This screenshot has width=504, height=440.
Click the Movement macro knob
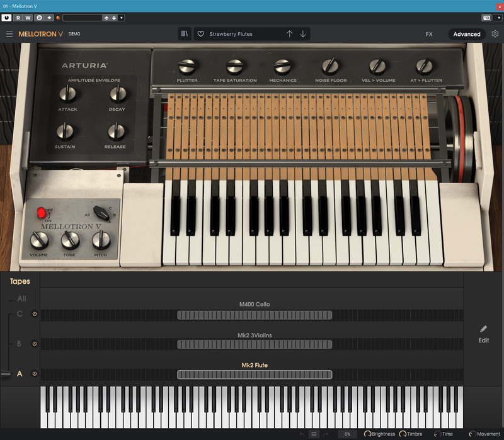(x=472, y=434)
